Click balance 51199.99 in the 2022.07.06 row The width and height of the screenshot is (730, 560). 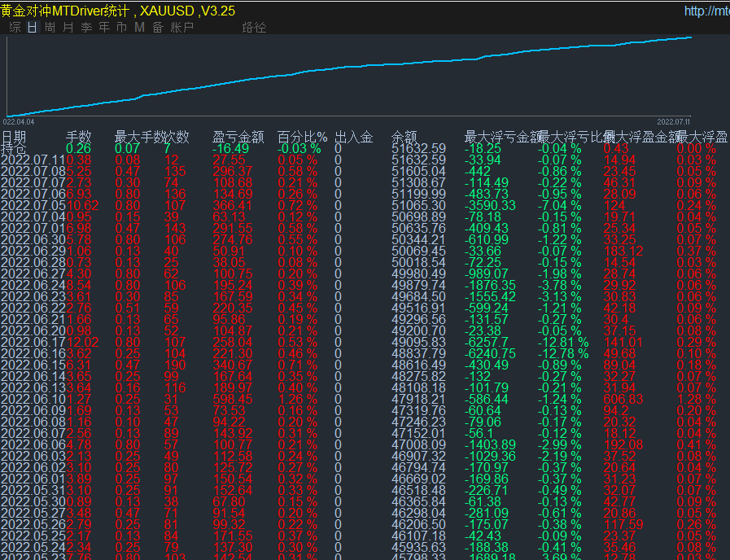click(x=418, y=194)
